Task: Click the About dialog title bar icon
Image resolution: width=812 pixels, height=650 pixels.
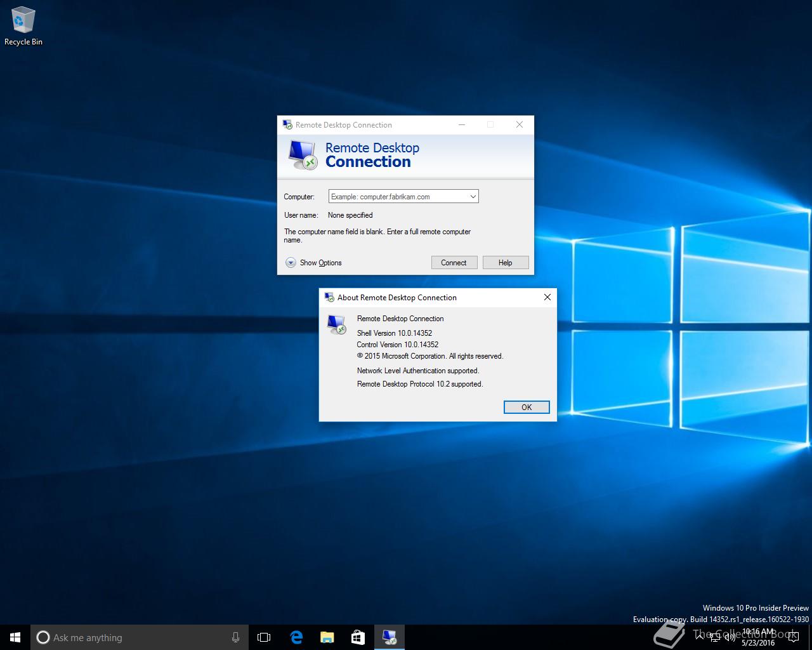Action: pyautogui.click(x=329, y=297)
